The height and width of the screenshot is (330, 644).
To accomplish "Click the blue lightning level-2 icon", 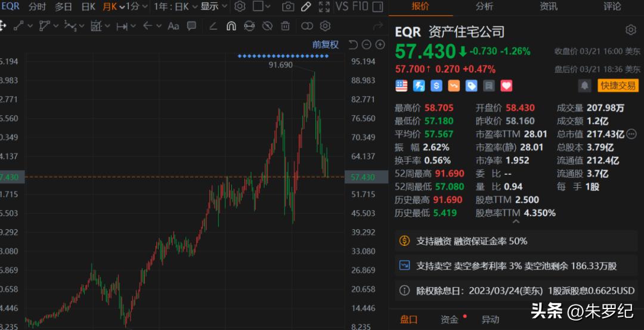I will click(x=419, y=85).
